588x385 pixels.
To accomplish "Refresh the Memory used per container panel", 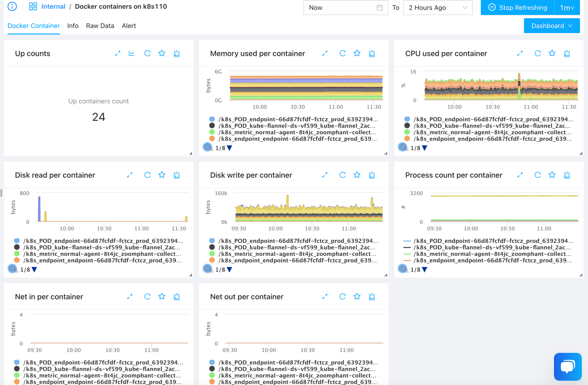I will [342, 53].
